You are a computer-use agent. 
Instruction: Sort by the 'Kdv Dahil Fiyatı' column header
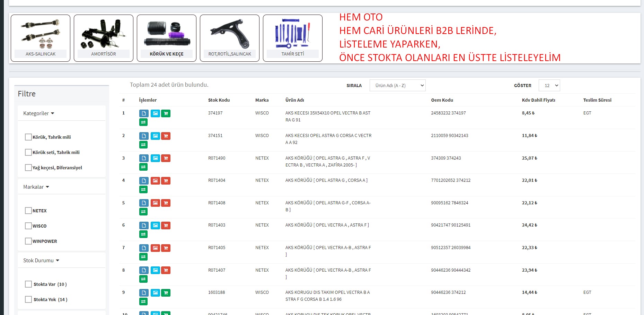pos(538,100)
